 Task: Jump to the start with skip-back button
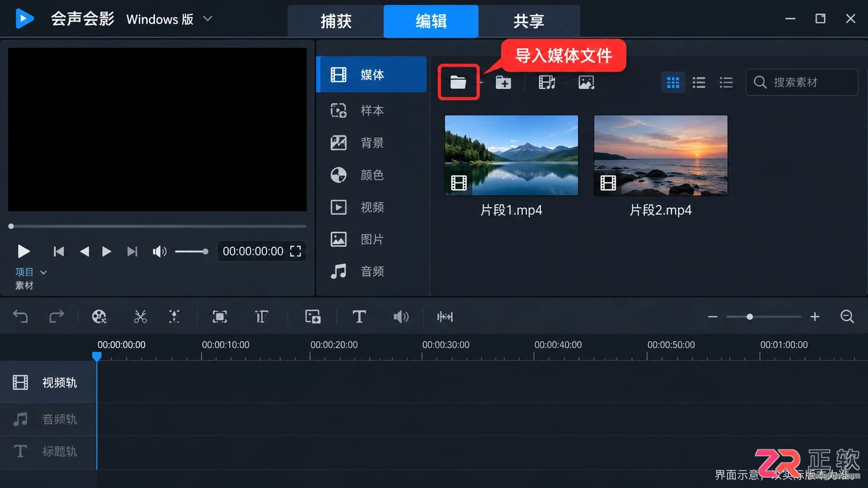point(58,251)
